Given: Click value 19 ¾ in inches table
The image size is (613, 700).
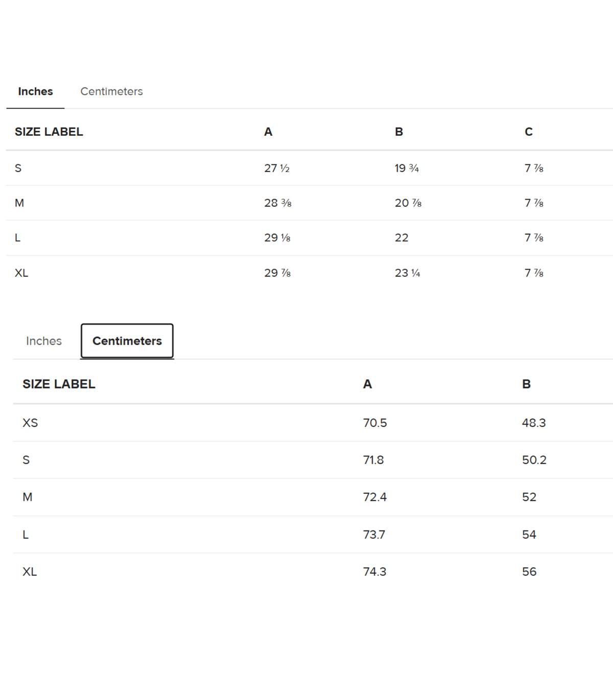Looking at the screenshot, I should pyautogui.click(x=407, y=168).
